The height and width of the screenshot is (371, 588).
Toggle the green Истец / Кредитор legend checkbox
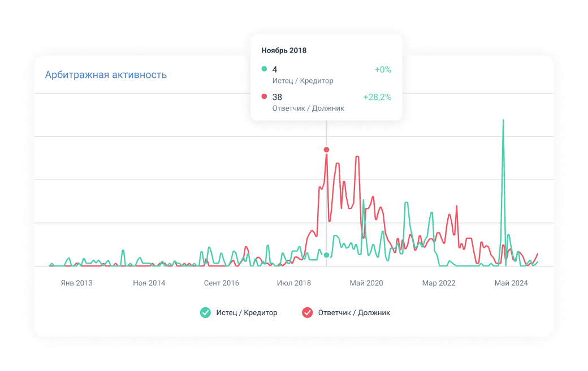[206, 312]
